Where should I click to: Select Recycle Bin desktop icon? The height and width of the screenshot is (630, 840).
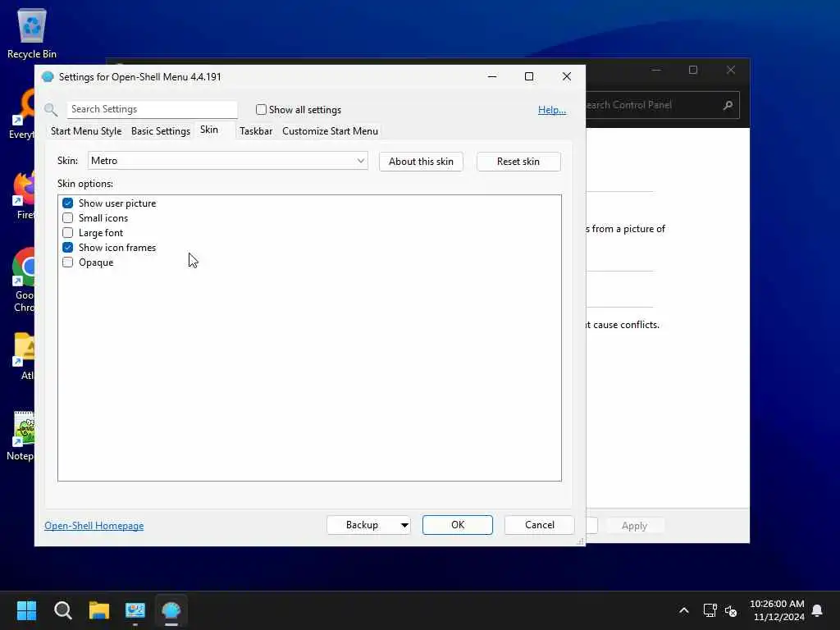[x=32, y=33]
